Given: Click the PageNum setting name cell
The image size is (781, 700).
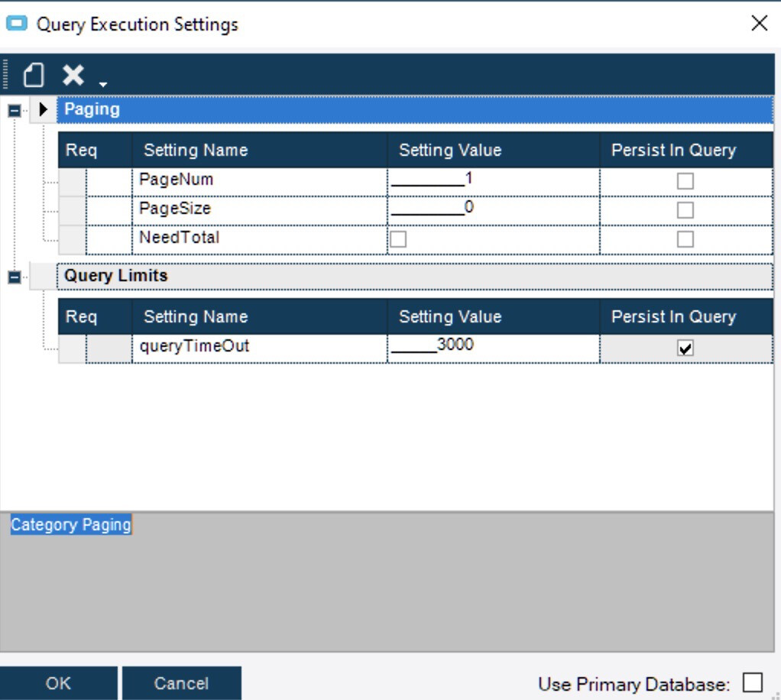Looking at the screenshot, I should point(260,181).
